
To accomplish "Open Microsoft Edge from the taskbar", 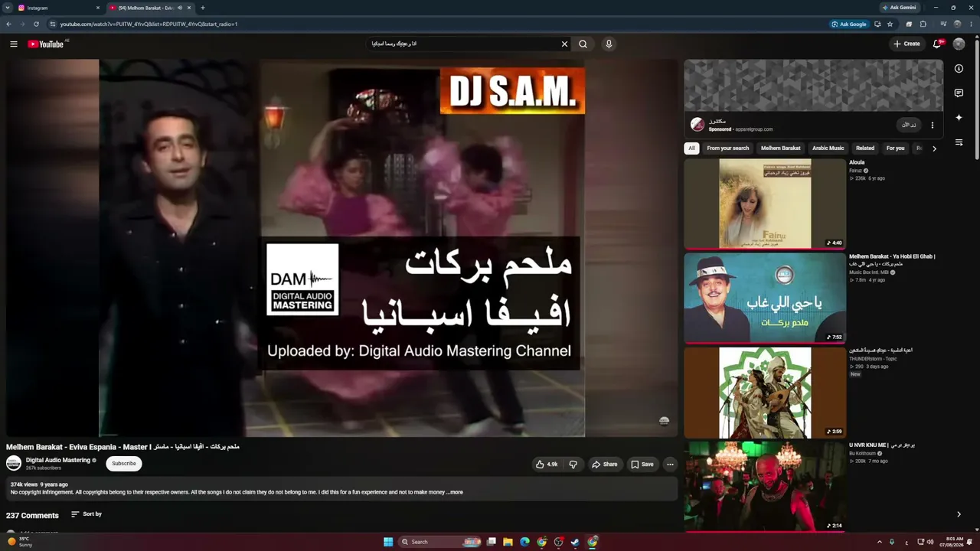I will coord(524,542).
